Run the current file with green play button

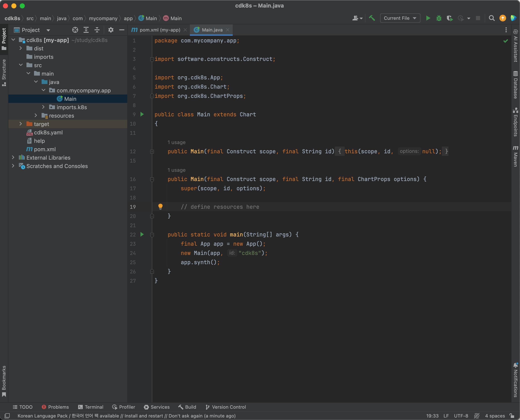tap(428, 18)
